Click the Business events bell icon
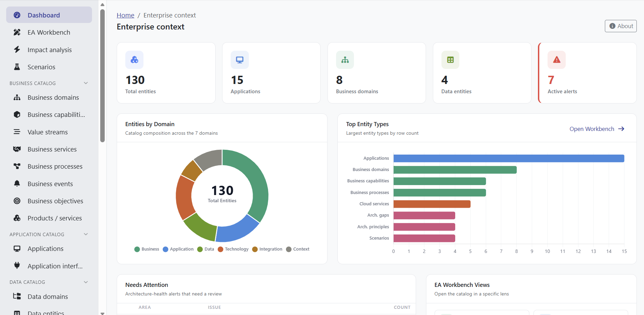Viewport: 644px width, 315px height. [17, 183]
